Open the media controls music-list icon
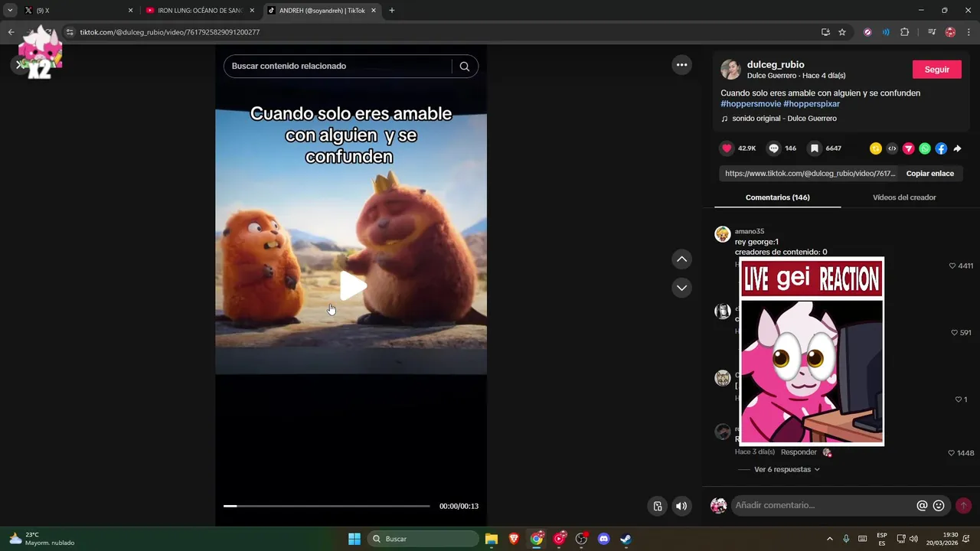980x551 pixels. (x=932, y=32)
